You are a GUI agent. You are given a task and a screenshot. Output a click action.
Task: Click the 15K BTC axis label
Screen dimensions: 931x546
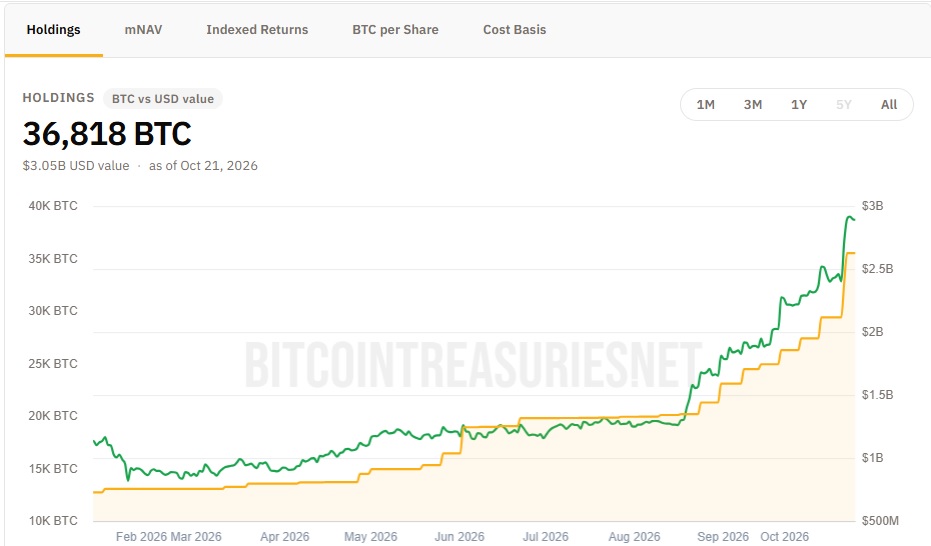[x=53, y=469]
